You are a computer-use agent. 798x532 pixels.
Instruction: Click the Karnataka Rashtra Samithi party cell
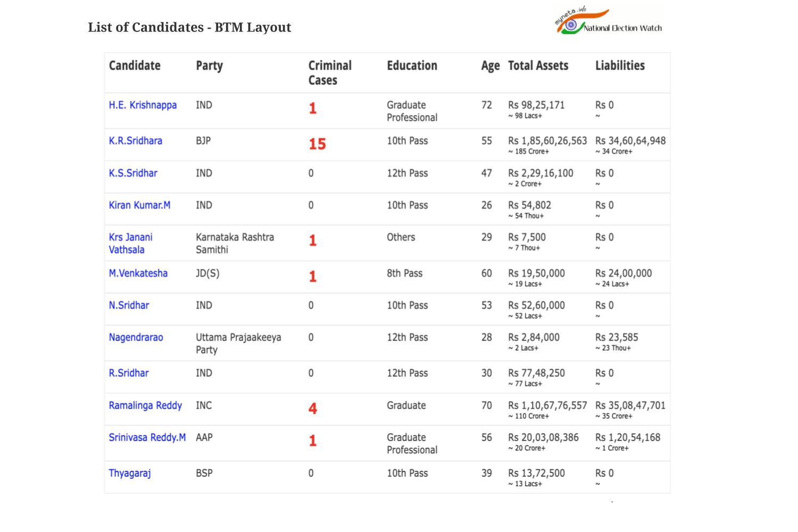click(x=235, y=243)
